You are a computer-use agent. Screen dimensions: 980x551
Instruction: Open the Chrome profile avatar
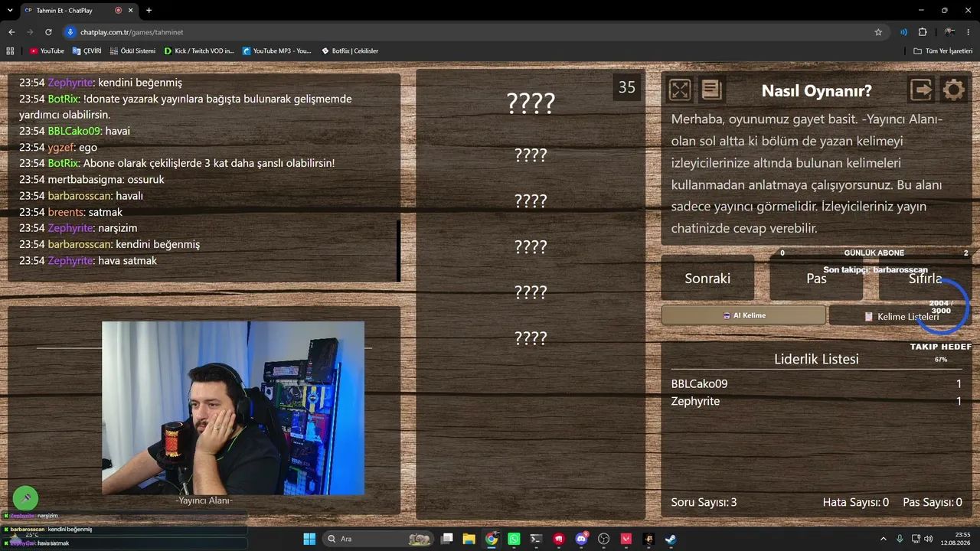pos(949,32)
